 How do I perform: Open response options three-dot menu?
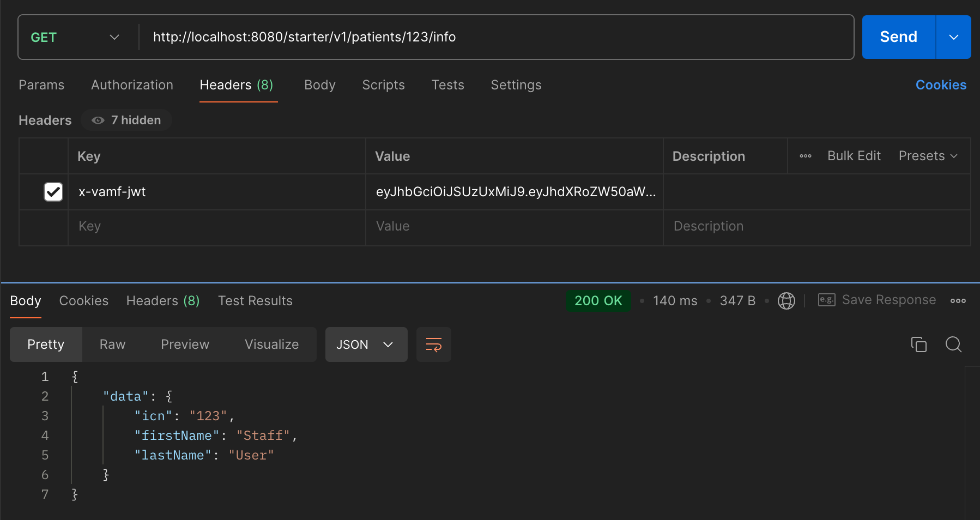tap(958, 301)
